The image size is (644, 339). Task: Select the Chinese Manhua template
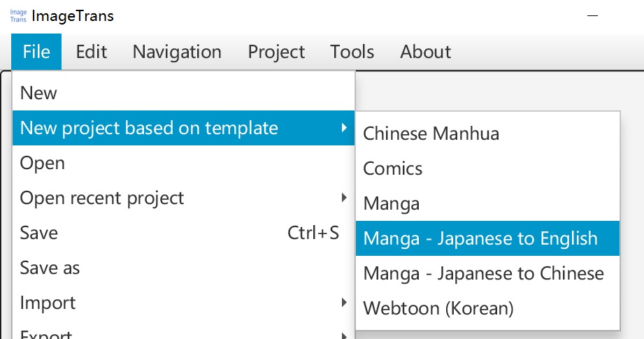(x=487, y=134)
